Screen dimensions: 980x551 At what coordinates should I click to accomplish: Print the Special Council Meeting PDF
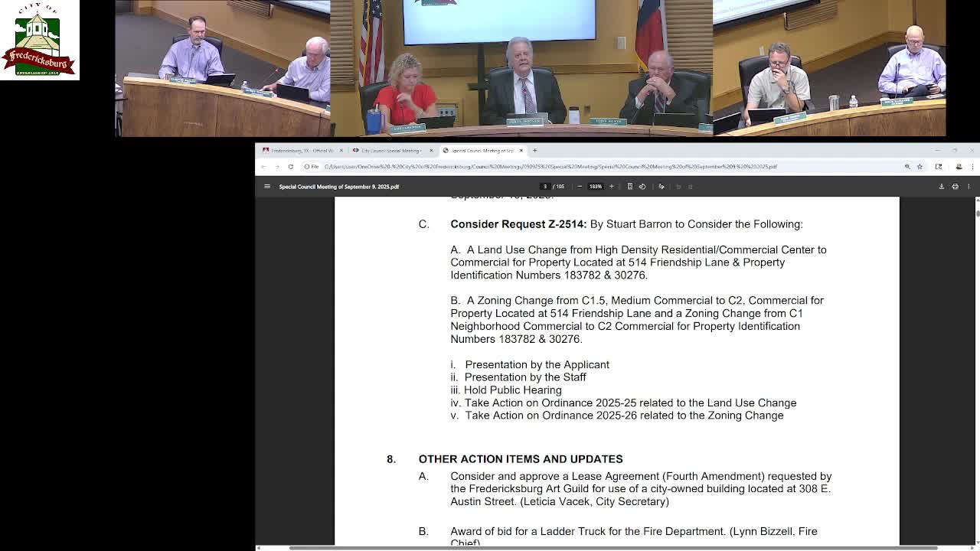[x=955, y=186]
